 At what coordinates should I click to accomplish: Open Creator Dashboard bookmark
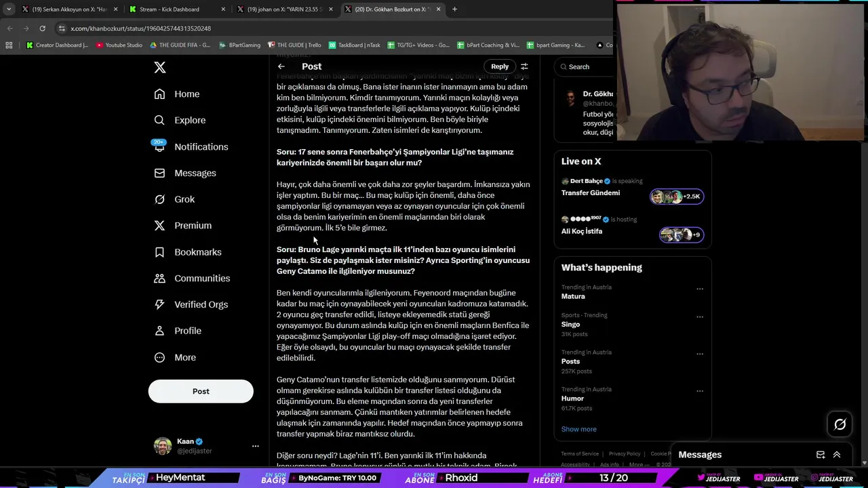pyautogui.click(x=57, y=45)
